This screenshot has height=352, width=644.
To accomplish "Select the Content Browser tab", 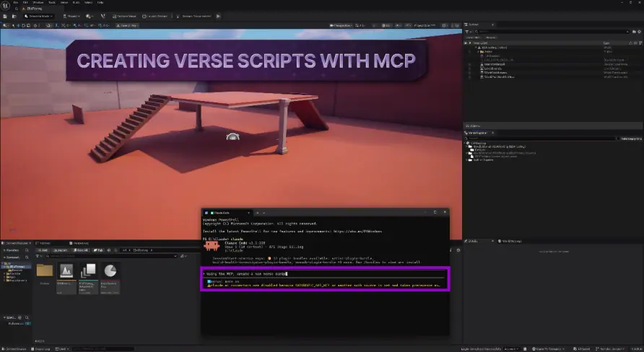I will [x=17, y=243].
